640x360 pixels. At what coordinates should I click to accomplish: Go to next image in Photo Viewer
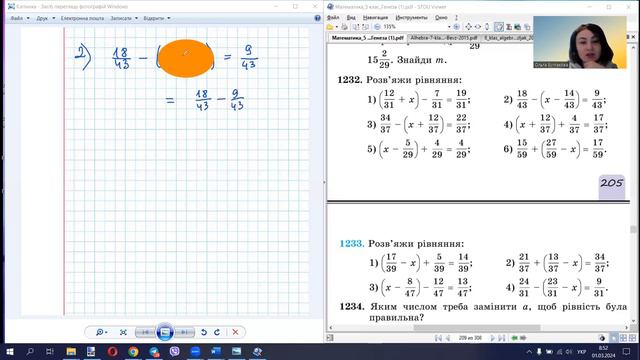pos(184,332)
